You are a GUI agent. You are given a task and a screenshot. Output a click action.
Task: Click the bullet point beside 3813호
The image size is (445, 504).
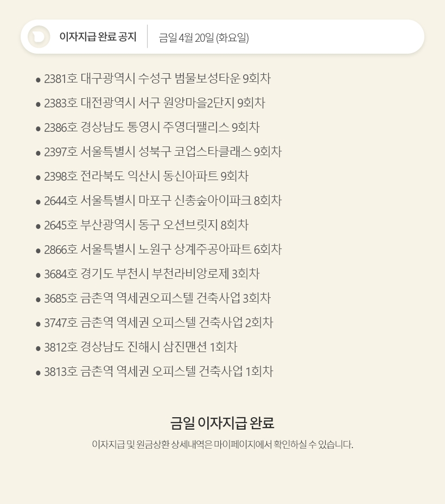tap(38, 373)
